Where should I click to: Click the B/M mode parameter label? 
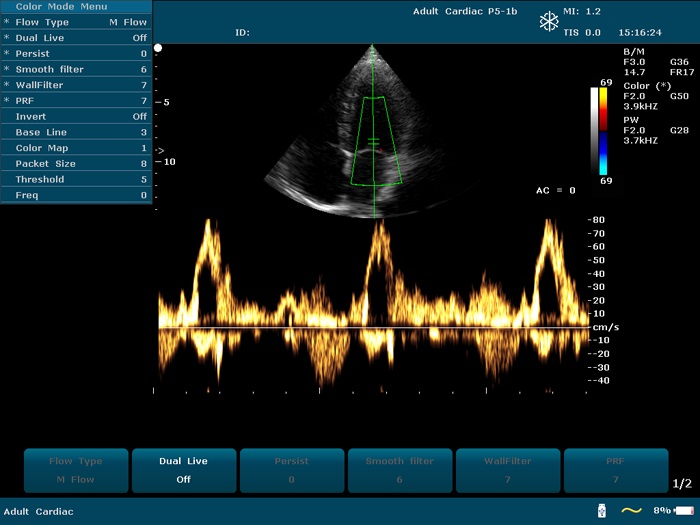tap(633, 52)
